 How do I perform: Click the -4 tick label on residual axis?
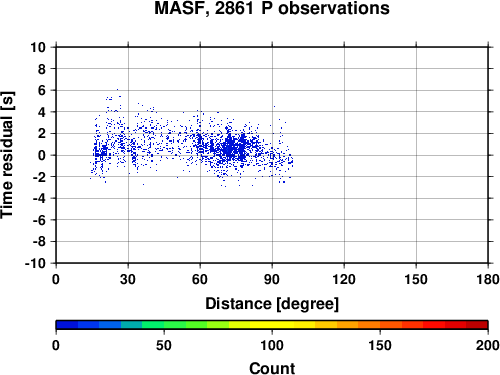pos(39,198)
